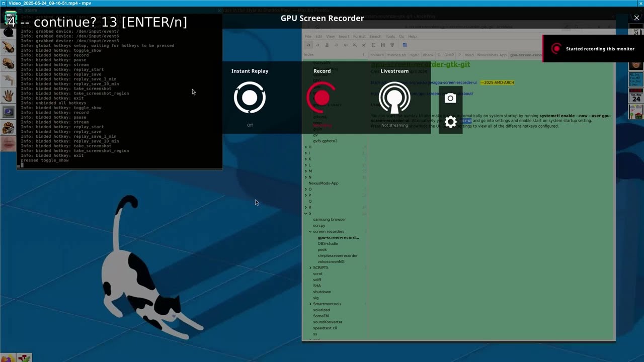Viewport: 644px width, 362px height.
Task: Select soundKonverter in the index tree
Action: point(328,322)
